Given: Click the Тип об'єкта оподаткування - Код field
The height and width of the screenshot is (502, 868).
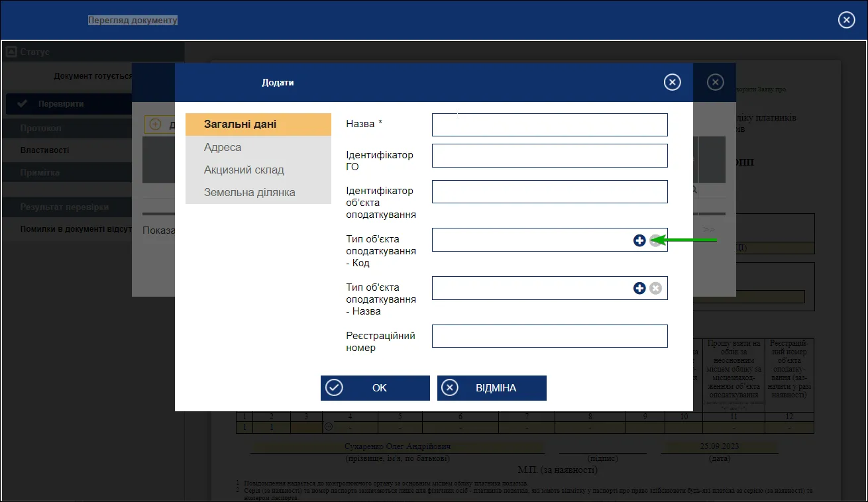Looking at the screenshot, I should coord(549,240).
